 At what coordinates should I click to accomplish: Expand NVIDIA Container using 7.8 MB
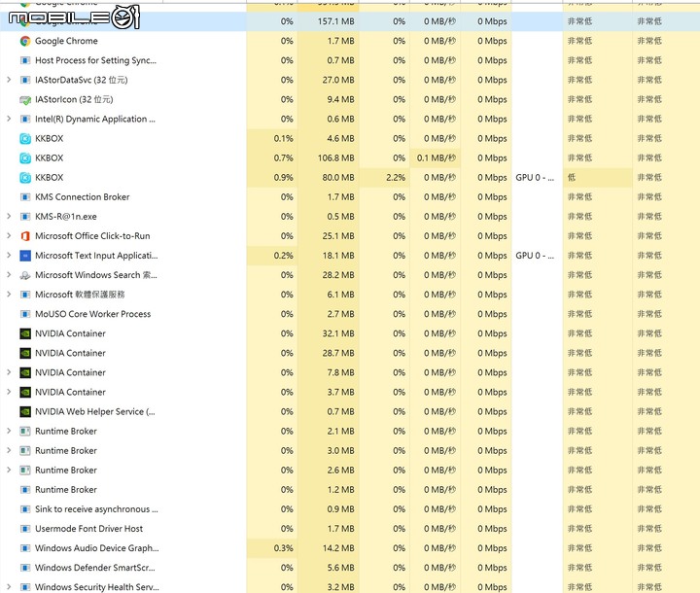click(x=9, y=372)
